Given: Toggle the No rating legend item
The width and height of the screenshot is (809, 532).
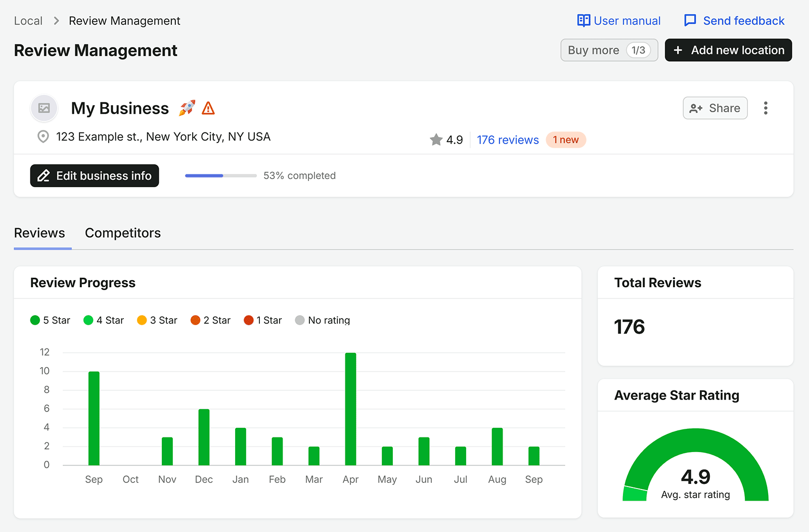Looking at the screenshot, I should pos(323,320).
